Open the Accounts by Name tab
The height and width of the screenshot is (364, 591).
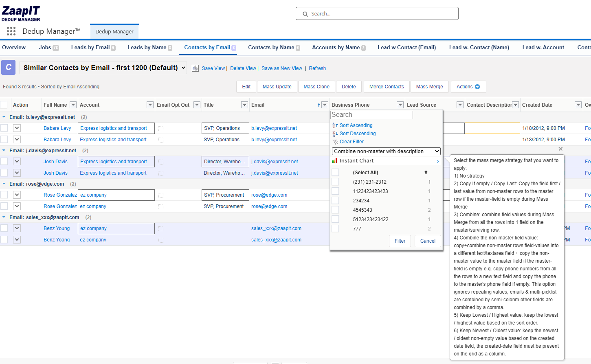click(339, 47)
